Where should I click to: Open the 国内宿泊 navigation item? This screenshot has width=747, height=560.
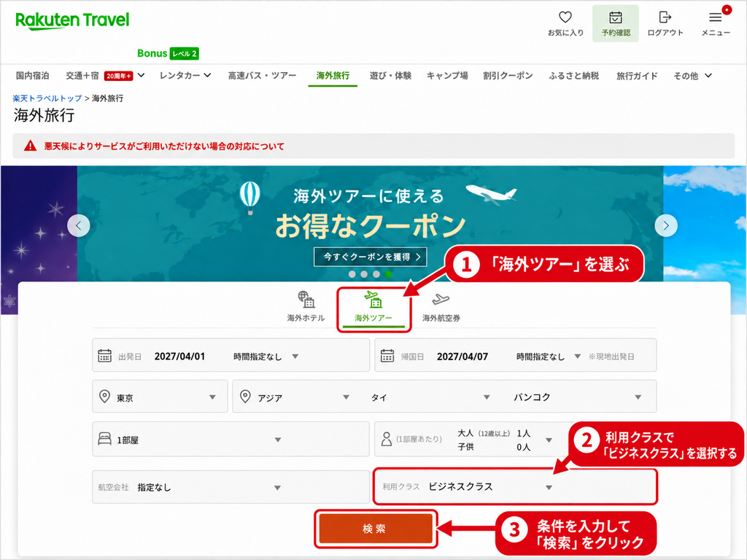[32, 76]
